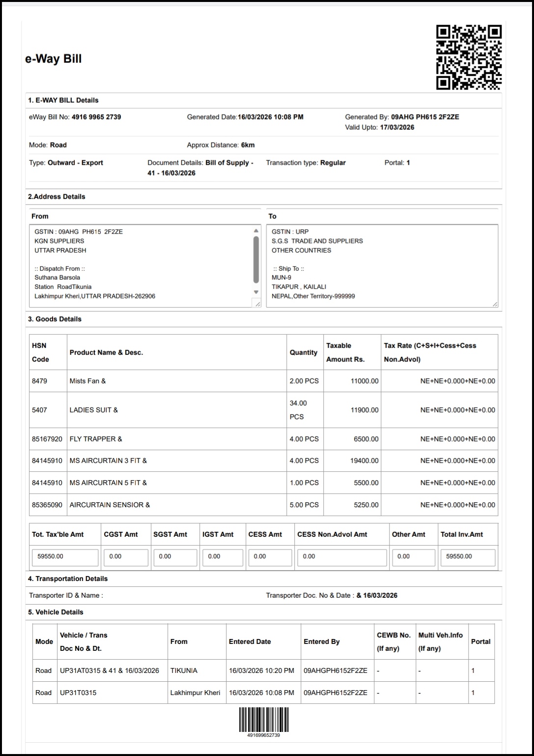Click inside the From address text box
The image size is (534, 756).
140,265
